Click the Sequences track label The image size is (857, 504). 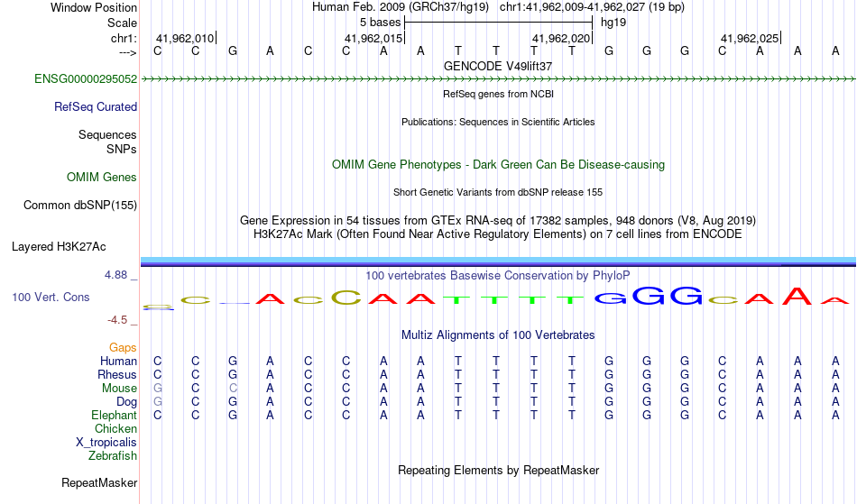tap(107, 135)
